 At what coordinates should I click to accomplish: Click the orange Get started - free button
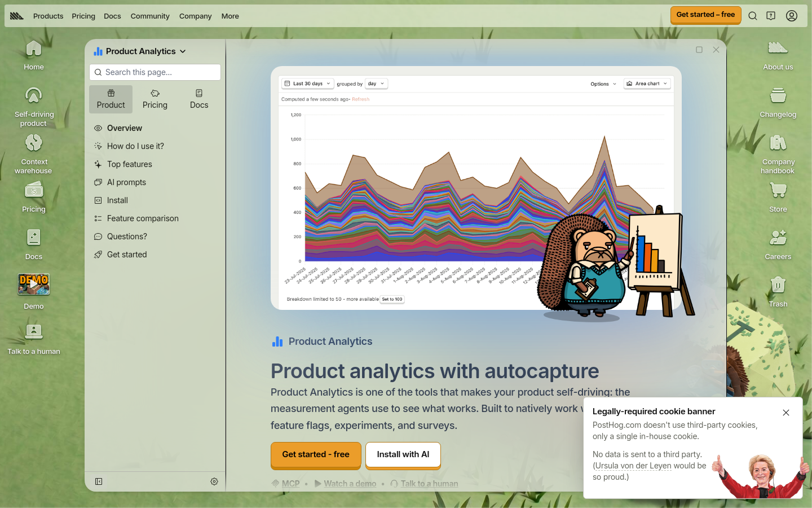(x=316, y=455)
